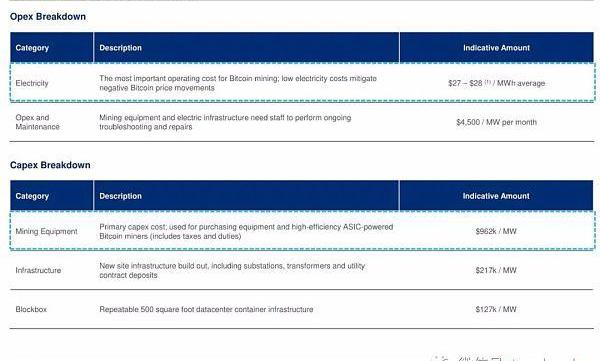Viewport: 600px width, 361px height.
Task: Select the Description header in Opex table
Action: (x=121, y=48)
